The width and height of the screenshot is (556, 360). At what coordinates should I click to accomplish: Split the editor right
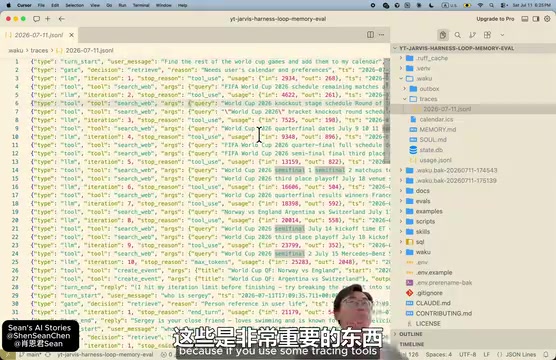pos(370,34)
